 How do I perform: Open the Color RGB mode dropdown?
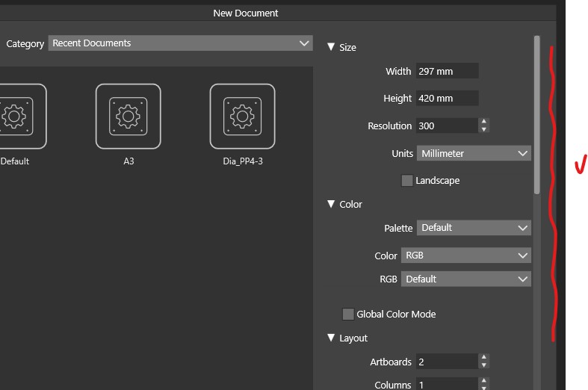466,256
